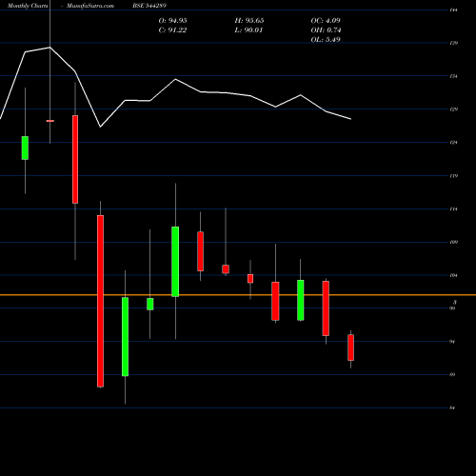This screenshot has height=476, width=476.
Task: Click the small red doji near 127
Action: click(x=50, y=121)
